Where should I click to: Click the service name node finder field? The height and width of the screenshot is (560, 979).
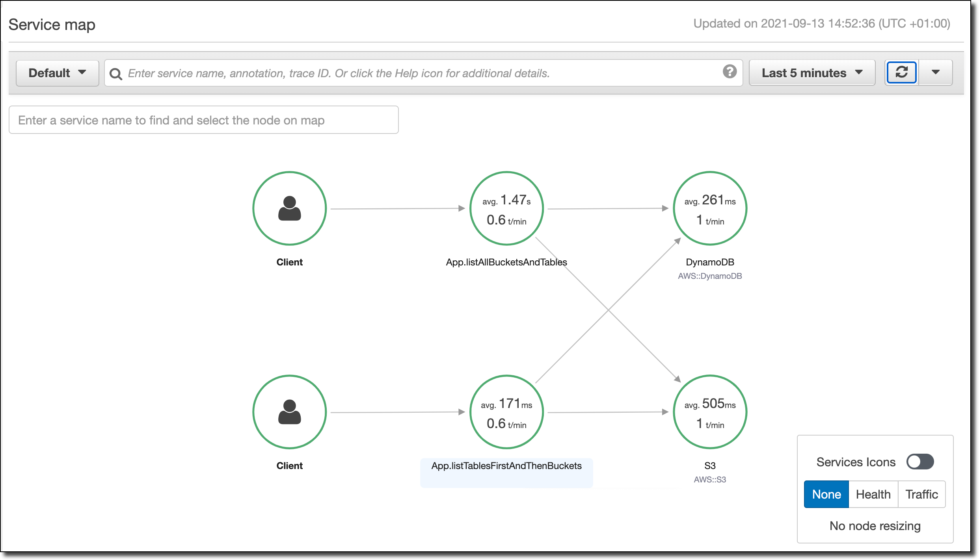pos(203,120)
